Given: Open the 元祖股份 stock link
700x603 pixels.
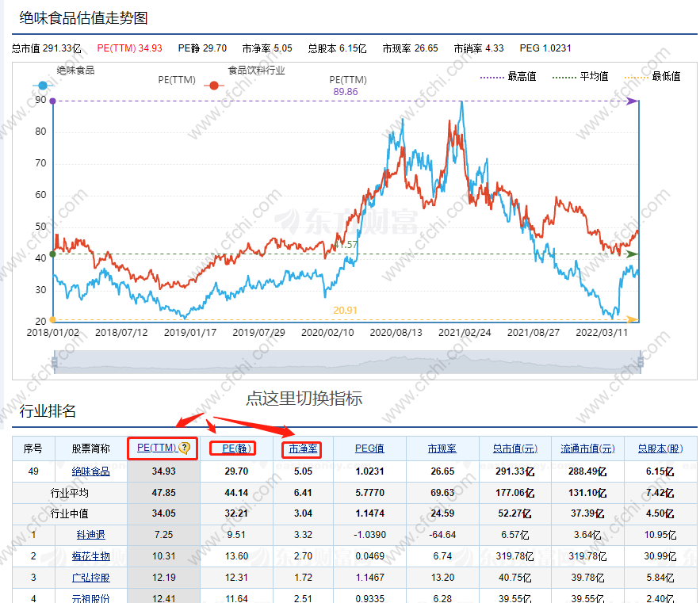Looking at the screenshot, I should pyautogui.click(x=90, y=598).
